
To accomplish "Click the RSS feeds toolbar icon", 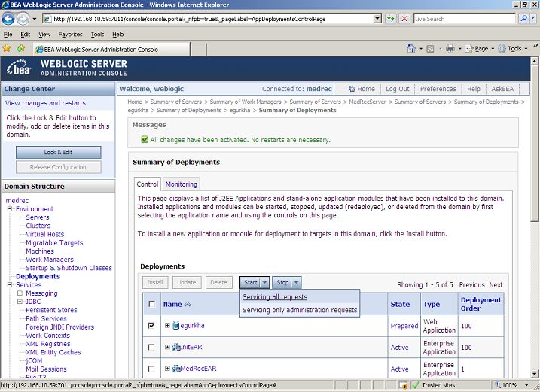I will (x=430, y=49).
